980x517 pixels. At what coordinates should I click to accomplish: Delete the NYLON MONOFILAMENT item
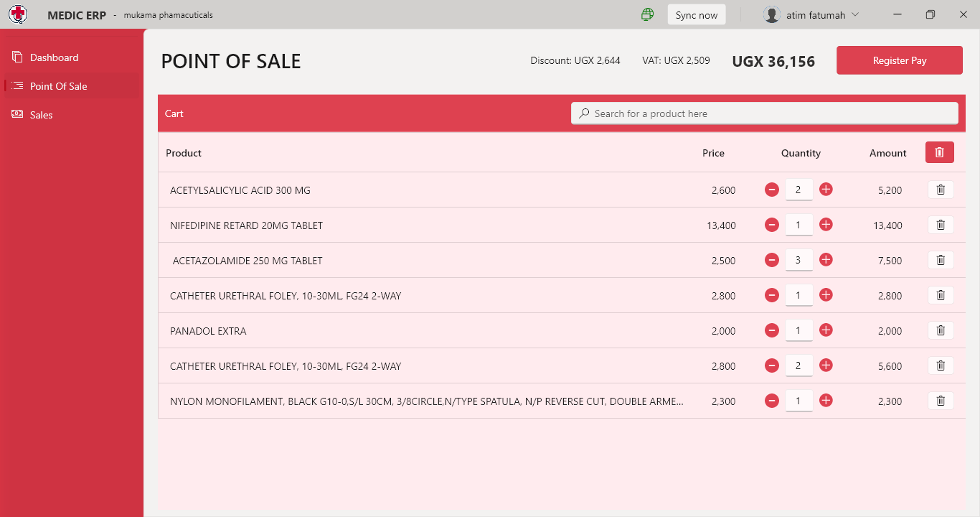(x=941, y=401)
